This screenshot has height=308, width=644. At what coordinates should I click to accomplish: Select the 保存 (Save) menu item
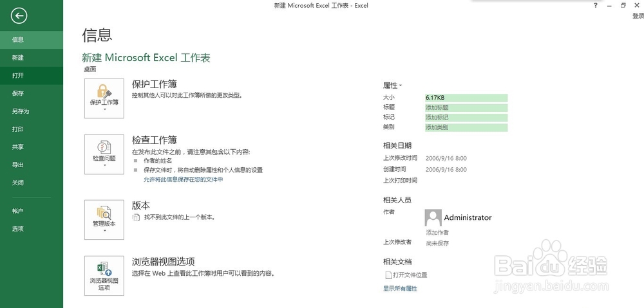click(x=31, y=93)
